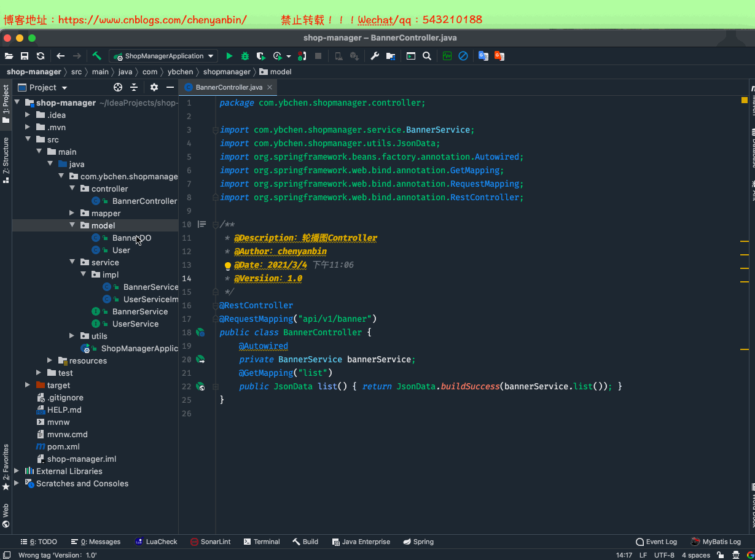Click the Open folder toolbar icon
The height and width of the screenshot is (560, 755).
9,56
